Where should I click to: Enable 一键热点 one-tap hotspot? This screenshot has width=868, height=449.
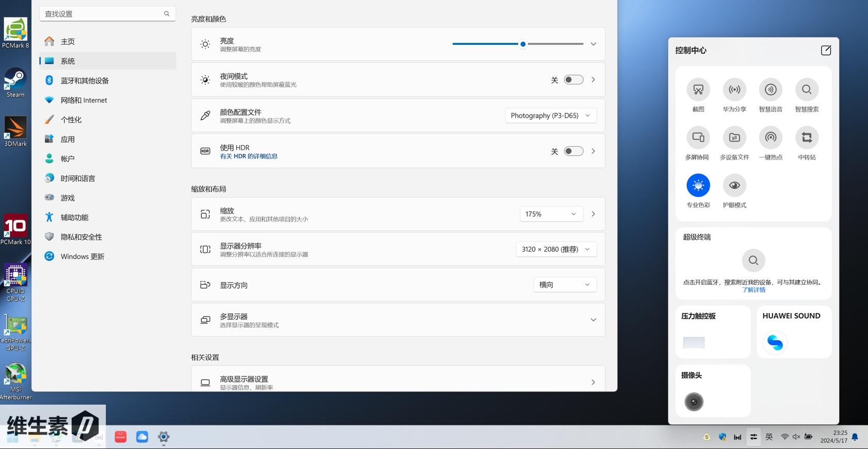[x=770, y=138]
